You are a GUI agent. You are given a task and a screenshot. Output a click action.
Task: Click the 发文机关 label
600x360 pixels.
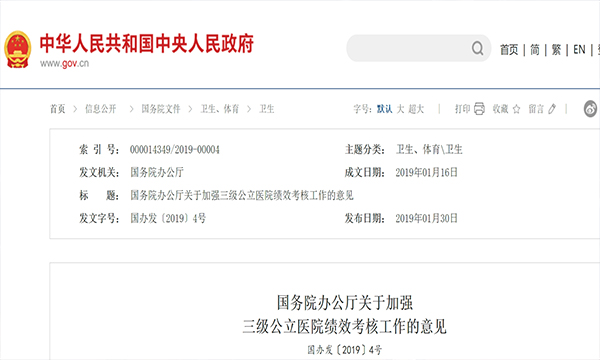pos(99,173)
